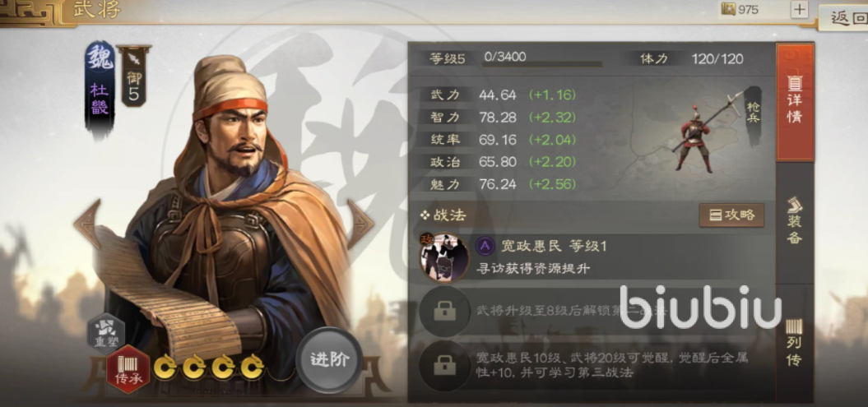Click the 进阶 advance button
The image size is (868, 407).
click(329, 360)
